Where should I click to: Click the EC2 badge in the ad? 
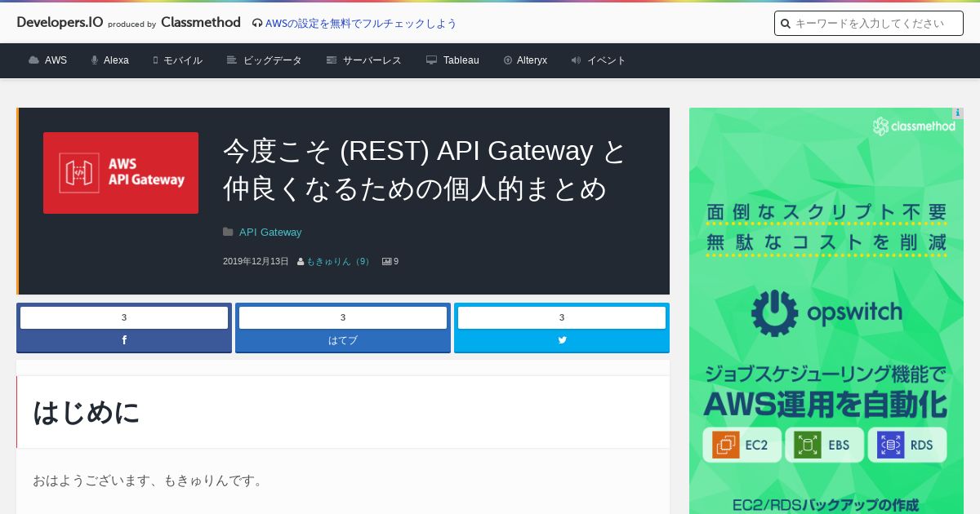click(x=742, y=445)
